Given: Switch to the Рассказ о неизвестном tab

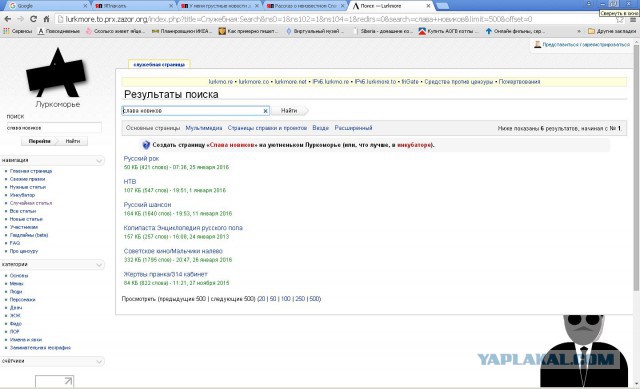Looking at the screenshot, I should (x=305, y=6).
